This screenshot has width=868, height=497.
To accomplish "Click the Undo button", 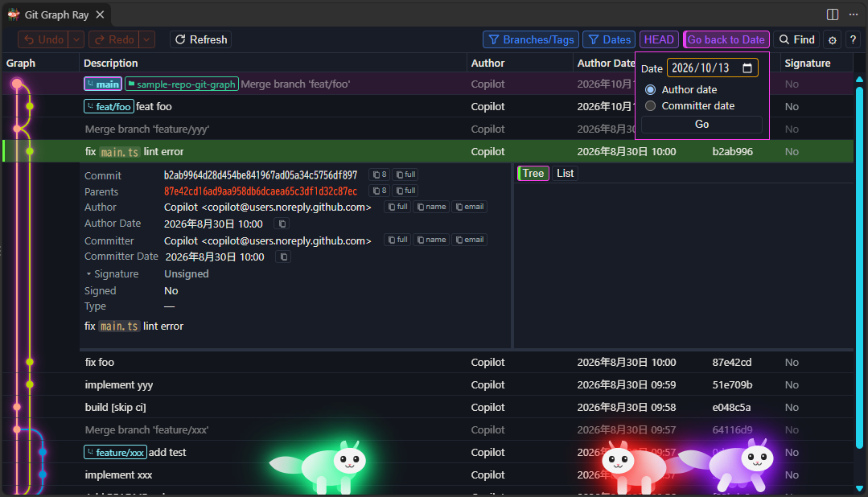I will click(43, 40).
